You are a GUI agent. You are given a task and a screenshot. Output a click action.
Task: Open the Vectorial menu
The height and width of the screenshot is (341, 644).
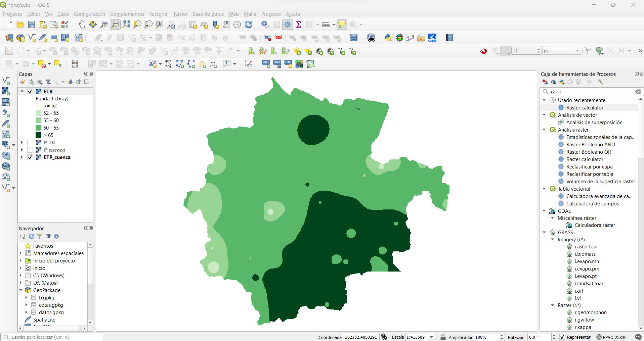tap(158, 14)
